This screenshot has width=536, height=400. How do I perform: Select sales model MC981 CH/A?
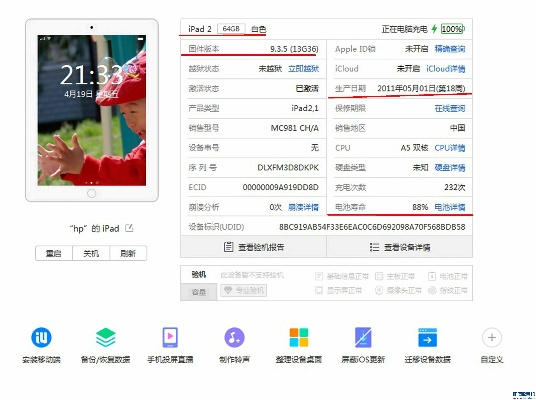pyautogui.click(x=295, y=128)
